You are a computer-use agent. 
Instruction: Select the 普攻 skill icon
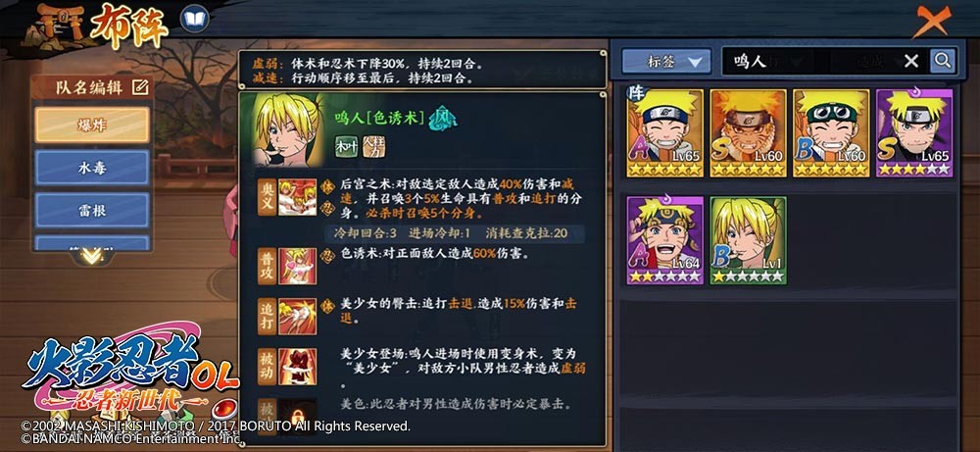tap(297, 266)
